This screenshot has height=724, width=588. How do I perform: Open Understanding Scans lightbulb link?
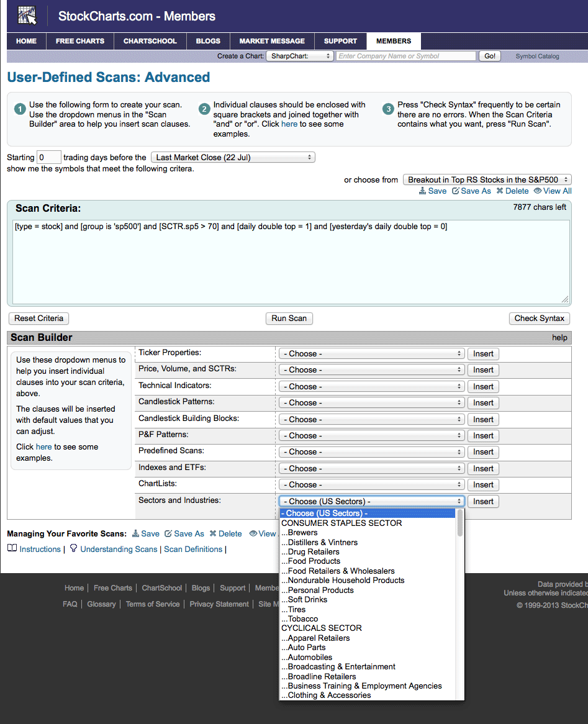coord(114,549)
